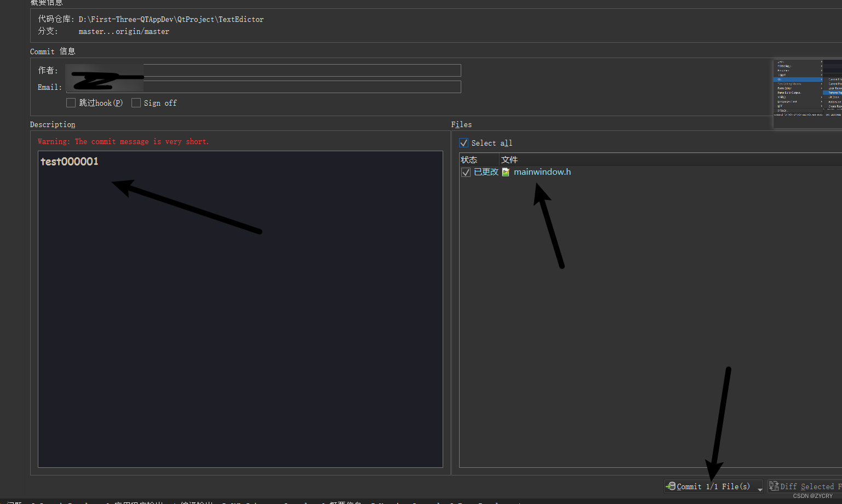The height and width of the screenshot is (504, 842).
Task: Focus the Email input field
Action: (x=264, y=87)
